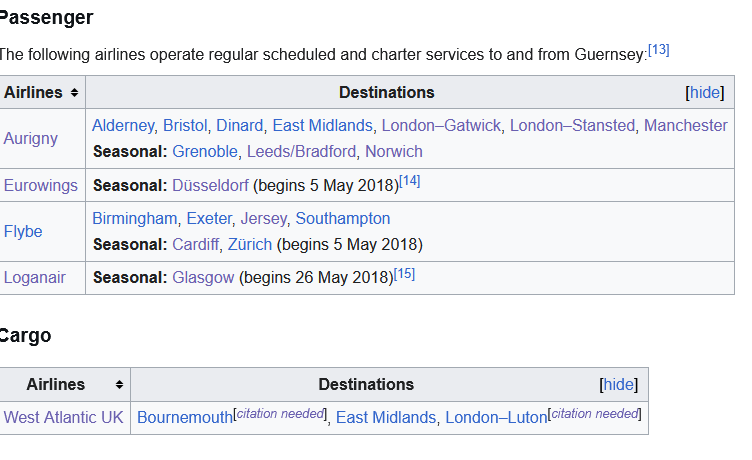Sort the Cargo table by Airlines
The width and height of the screenshot is (752, 460).
pos(119,385)
